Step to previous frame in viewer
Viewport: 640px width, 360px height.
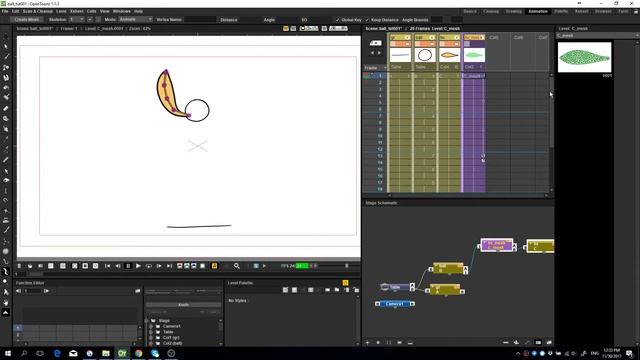tap(118, 266)
